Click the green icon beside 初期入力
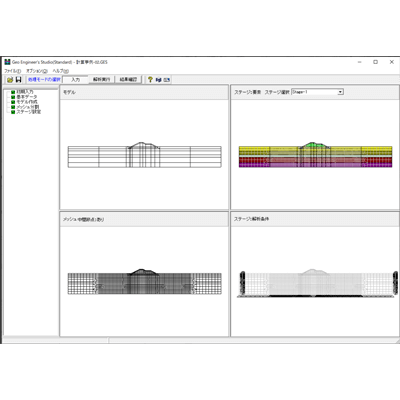 pos(13,92)
